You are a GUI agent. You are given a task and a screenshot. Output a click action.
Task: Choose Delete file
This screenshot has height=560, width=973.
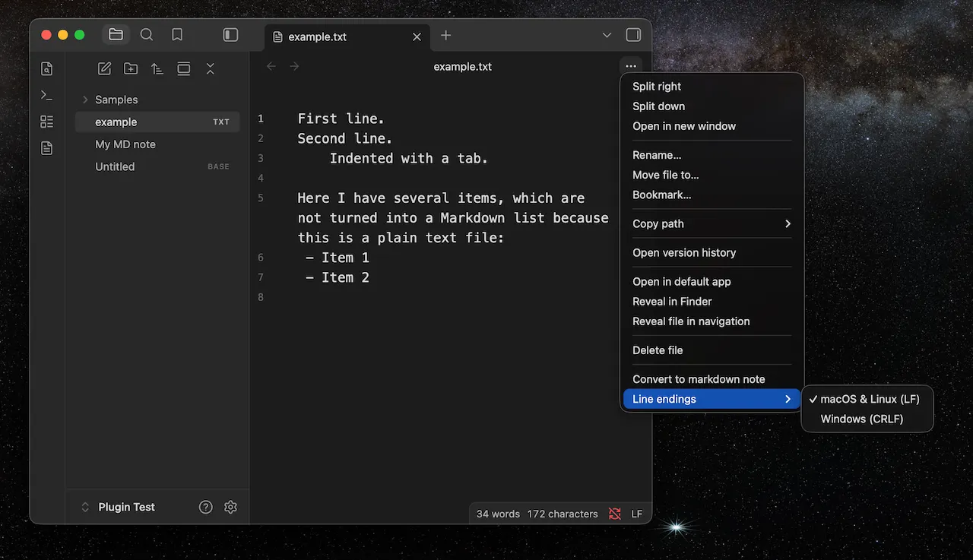point(712,350)
